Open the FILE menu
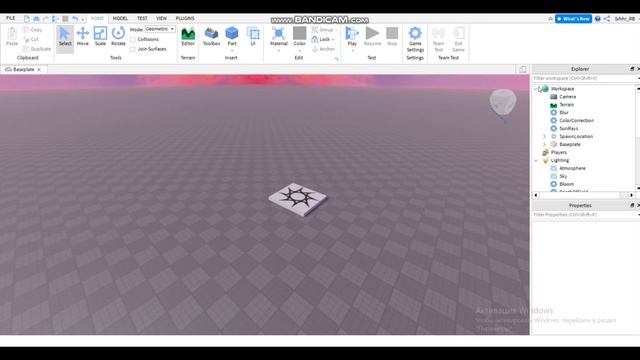The height and width of the screenshot is (360, 640). coord(11,18)
